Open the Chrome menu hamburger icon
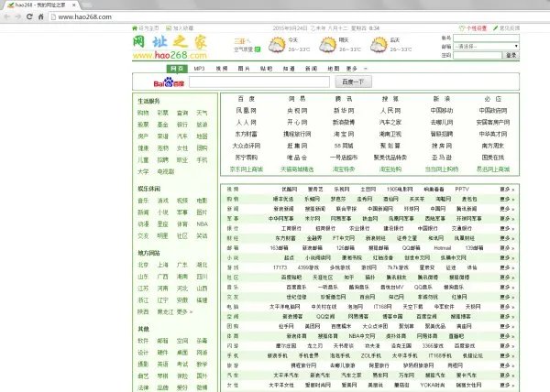Image resolution: width=550 pixels, height=392 pixels. coord(541,17)
